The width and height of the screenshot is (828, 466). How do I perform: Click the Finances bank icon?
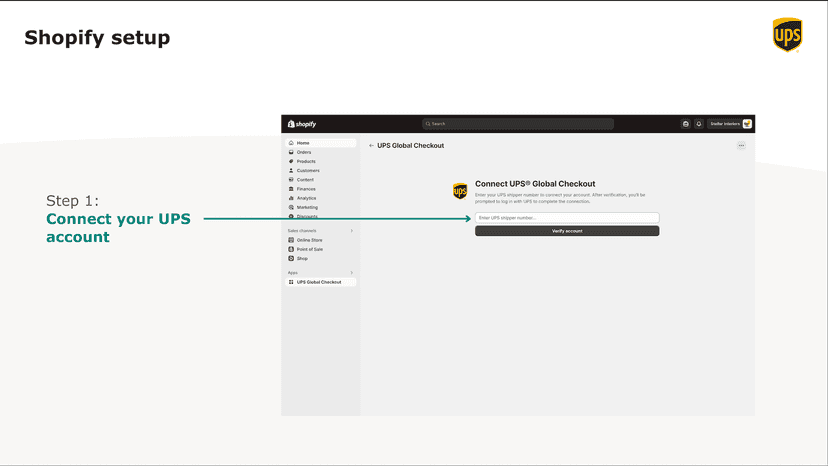click(x=291, y=189)
